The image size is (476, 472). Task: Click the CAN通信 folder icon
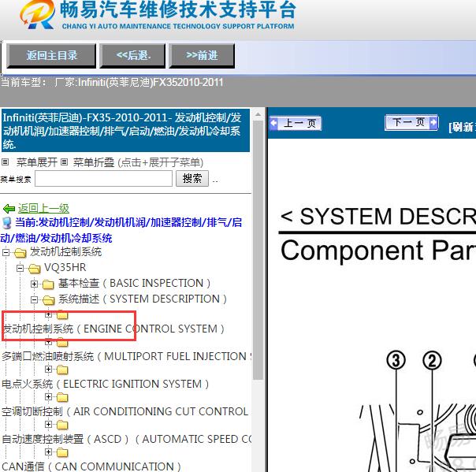click(62, 452)
